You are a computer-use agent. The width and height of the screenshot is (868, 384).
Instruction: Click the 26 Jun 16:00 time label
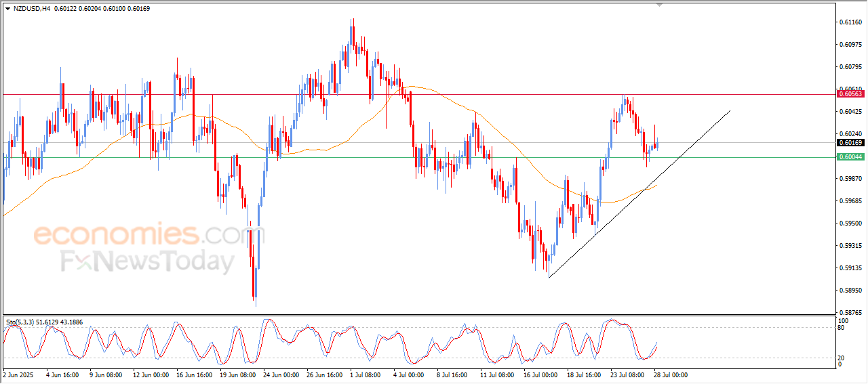pos(323,375)
